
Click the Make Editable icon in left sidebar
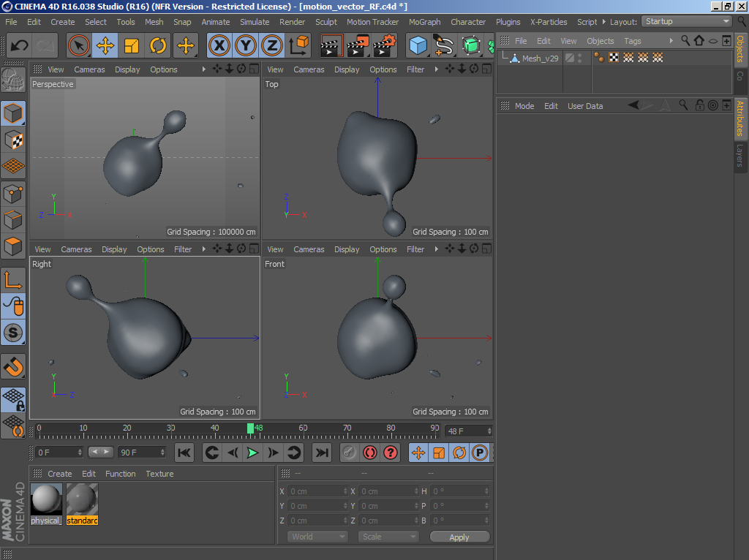tap(13, 79)
